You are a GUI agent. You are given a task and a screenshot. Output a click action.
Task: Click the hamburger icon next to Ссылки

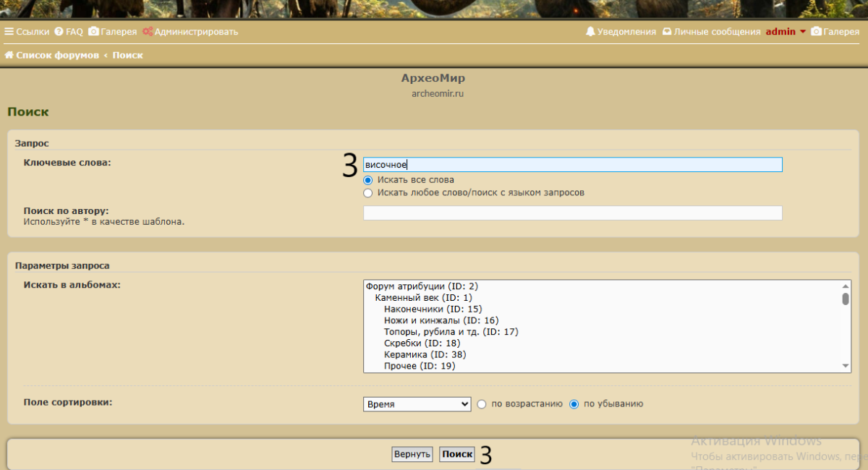coord(9,32)
